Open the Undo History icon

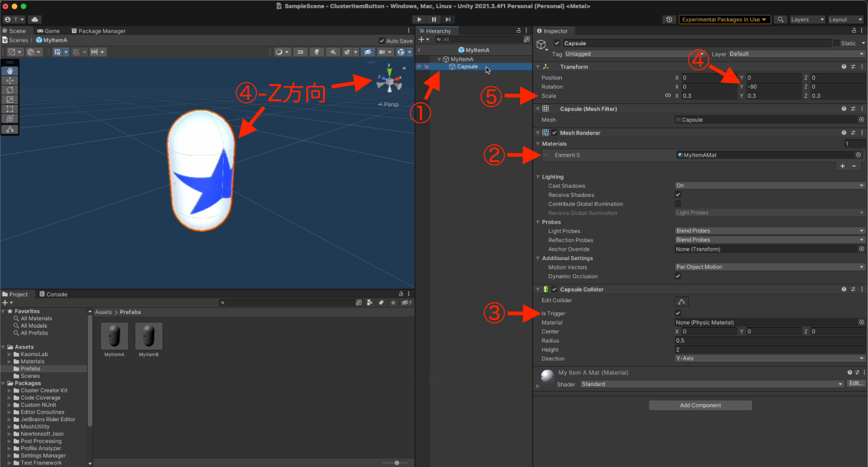tap(669, 20)
